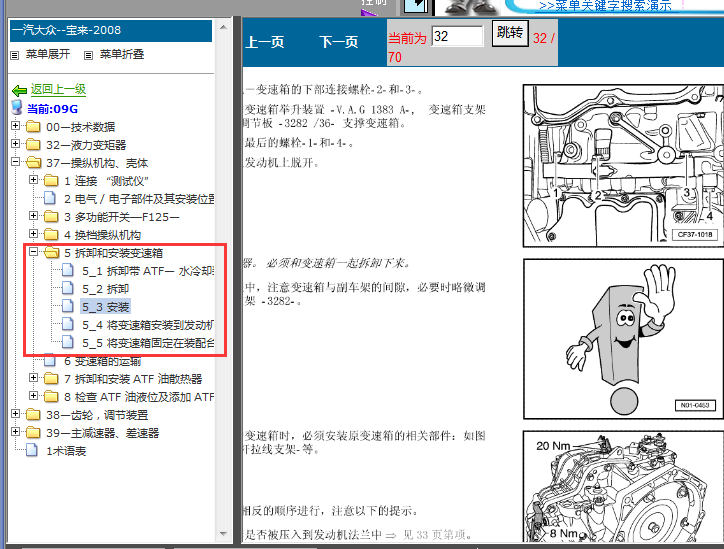Open 5_4 将变速箱安装到发动机 page
The width and height of the screenshot is (724, 549).
pos(148,325)
